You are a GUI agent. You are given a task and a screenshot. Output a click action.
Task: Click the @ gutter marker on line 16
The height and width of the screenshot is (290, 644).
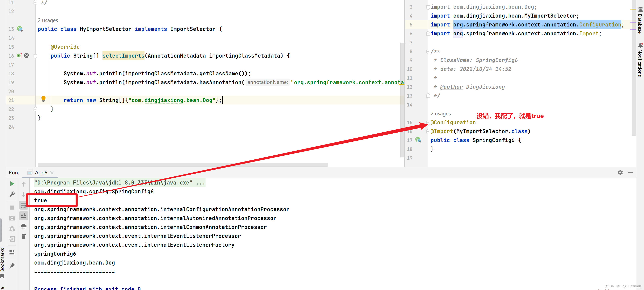26,56
